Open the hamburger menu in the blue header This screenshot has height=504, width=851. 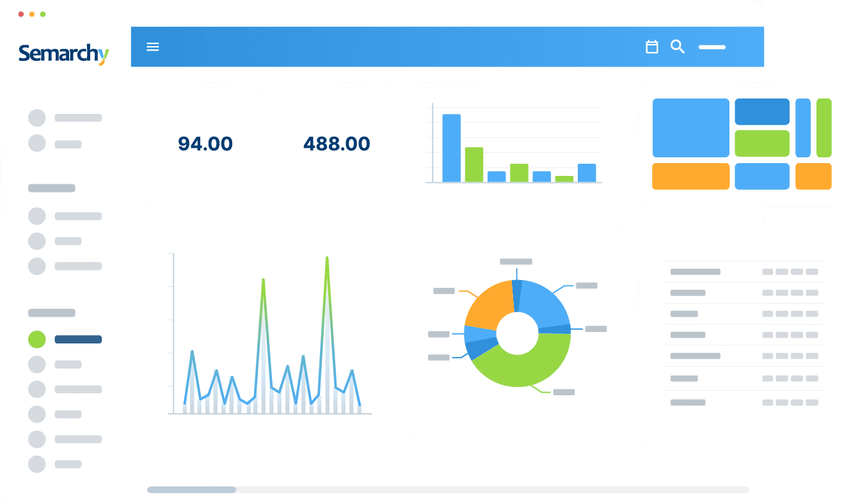pos(152,47)
